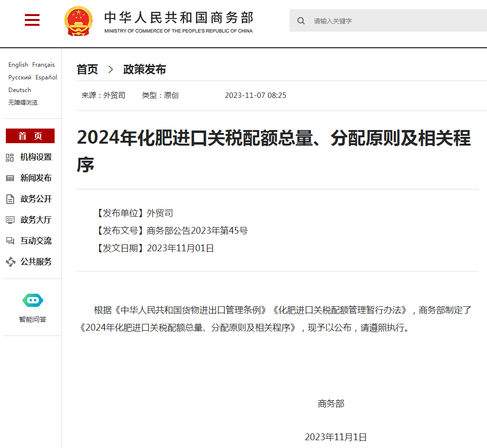The image size is (487, 448).
Task: Click the Ministry of Commerce emblem logo
Action: 78,20
